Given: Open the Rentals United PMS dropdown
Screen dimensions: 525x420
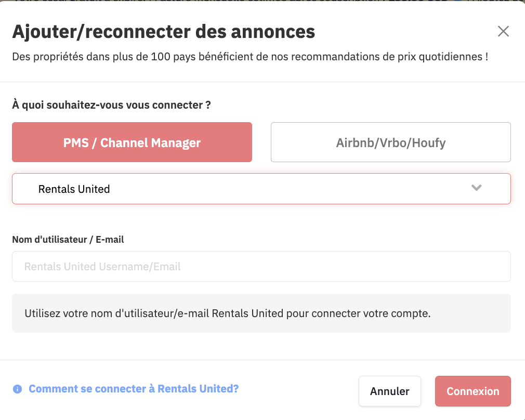Looking at the screenshot, I should pyautogui.click(x=261, y=189).
